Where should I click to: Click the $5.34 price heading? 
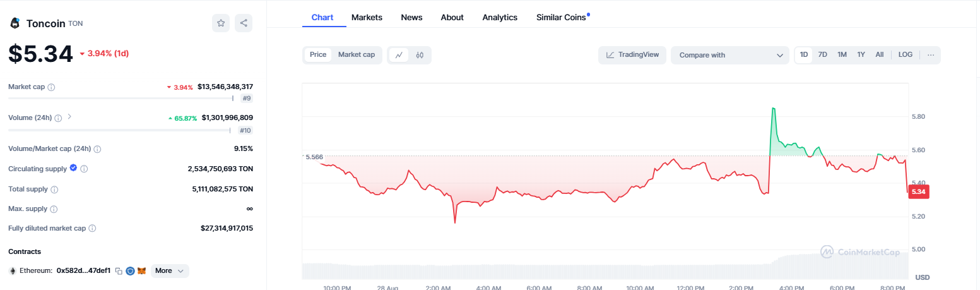click(x=40, y=54)
